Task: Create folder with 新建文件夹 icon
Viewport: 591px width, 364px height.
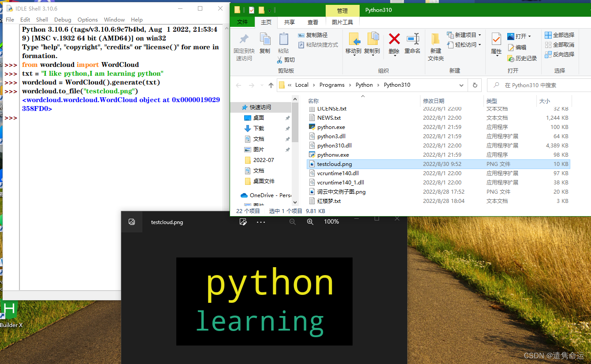Action: (x=435, y=46)
